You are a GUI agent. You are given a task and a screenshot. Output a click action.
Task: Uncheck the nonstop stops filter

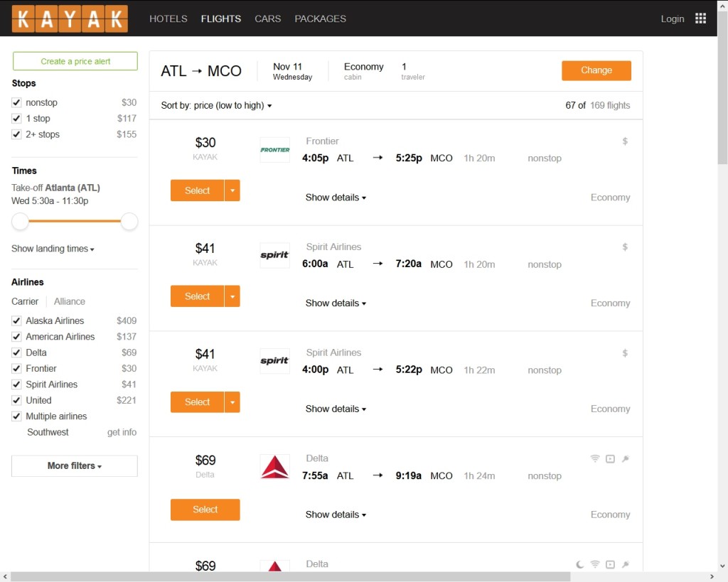[16, 102]
